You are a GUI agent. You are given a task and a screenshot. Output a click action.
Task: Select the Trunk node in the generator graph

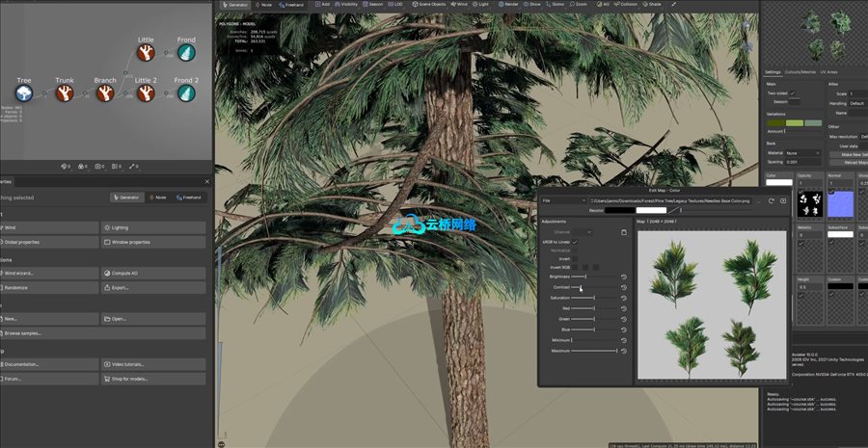64,93
